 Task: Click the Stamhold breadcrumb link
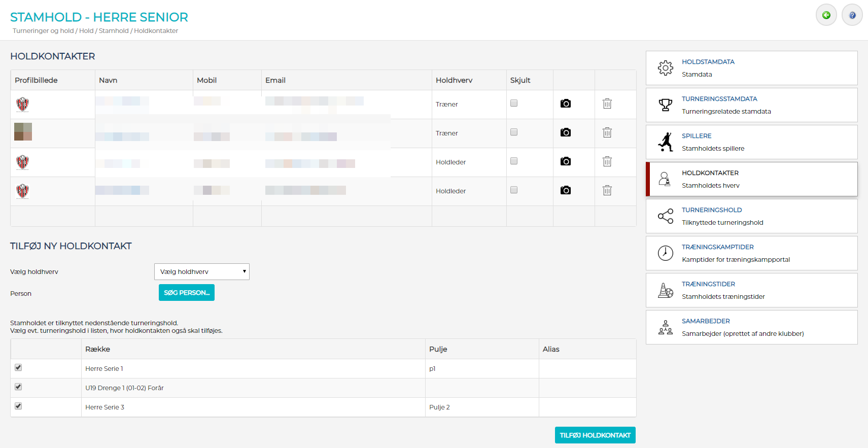point(114,31)
